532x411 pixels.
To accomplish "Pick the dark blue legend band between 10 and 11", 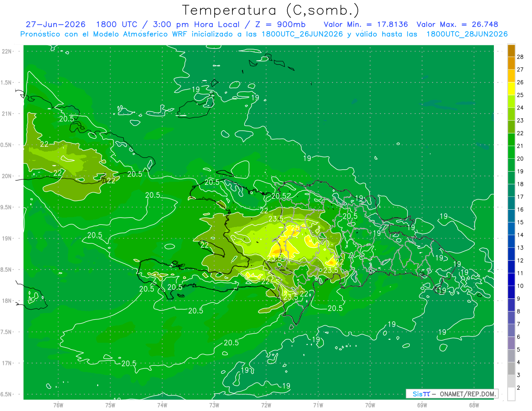I will point(511,279).
